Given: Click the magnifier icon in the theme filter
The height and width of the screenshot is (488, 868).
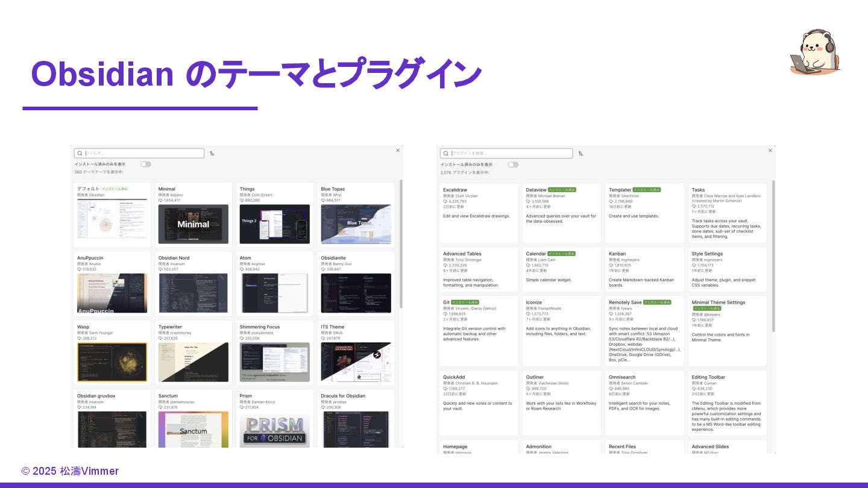Looking at the screenshot, I should pos(80,154).
